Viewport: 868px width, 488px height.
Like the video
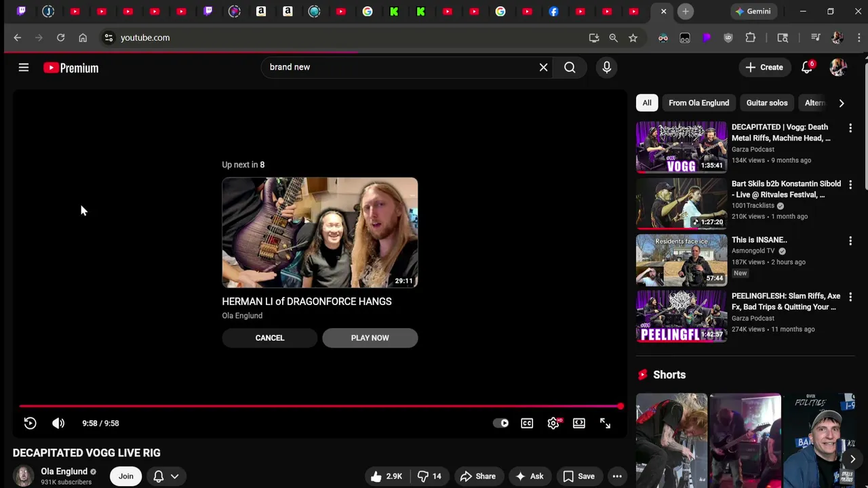[x=385, y=476]
